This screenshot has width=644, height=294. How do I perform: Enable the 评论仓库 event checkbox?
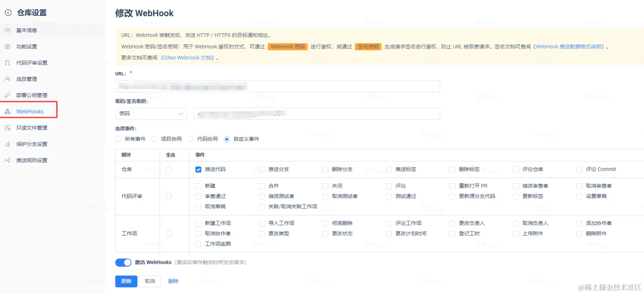[x=516, y=169]
